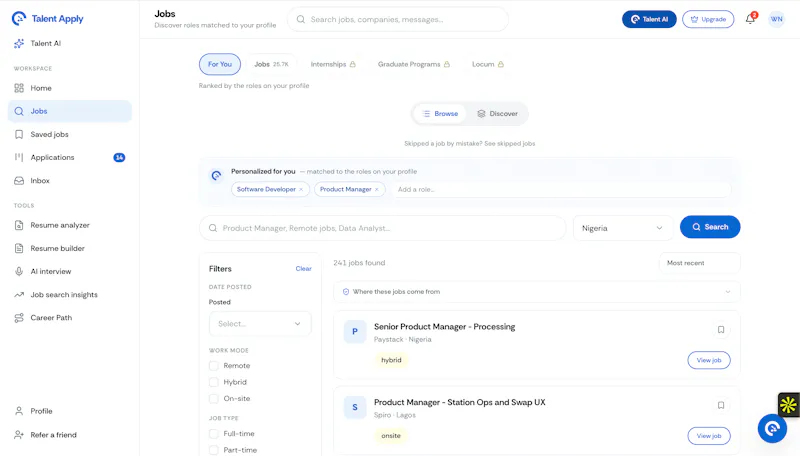Click the Resume analyzer icon

point(19,225)
